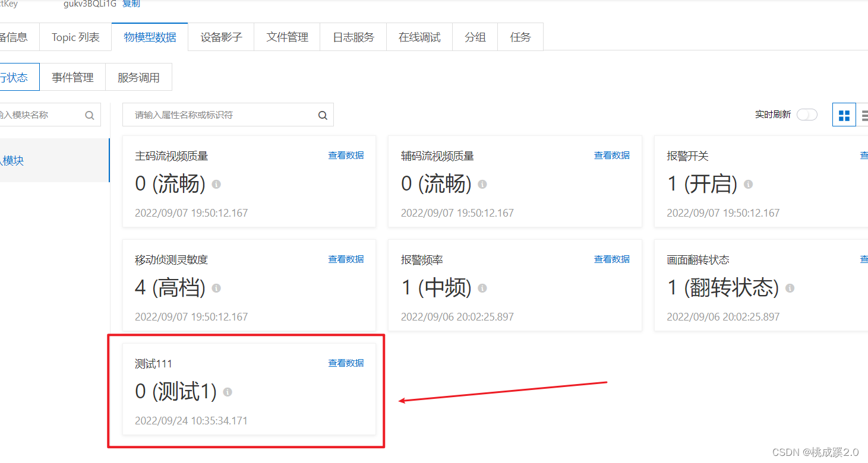Open 查看数据 for 辅码流视频质量
Viewport: 868px width, 463px height.
point(612,156)
